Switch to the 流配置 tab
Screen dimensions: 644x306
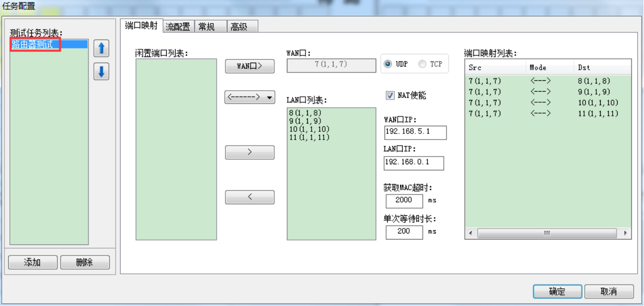178,26
